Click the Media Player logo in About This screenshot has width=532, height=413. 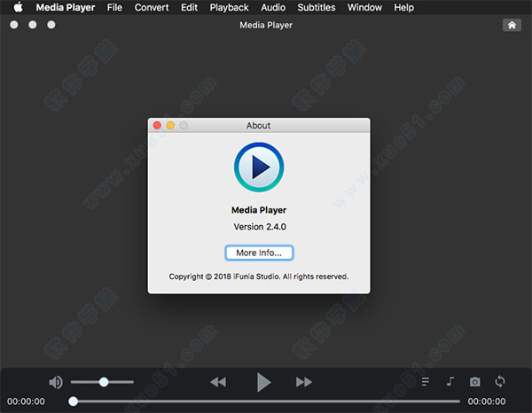click(259, 167)
